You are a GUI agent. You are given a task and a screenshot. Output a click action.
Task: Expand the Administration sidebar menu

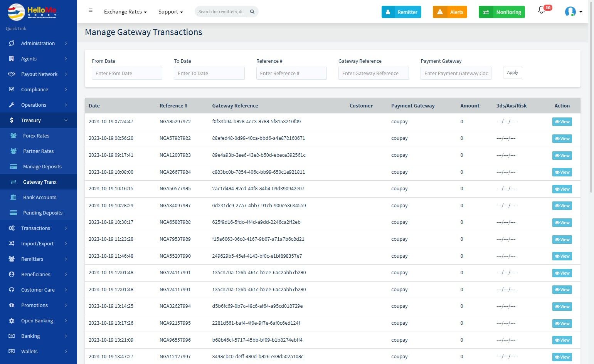coord(39,43)
